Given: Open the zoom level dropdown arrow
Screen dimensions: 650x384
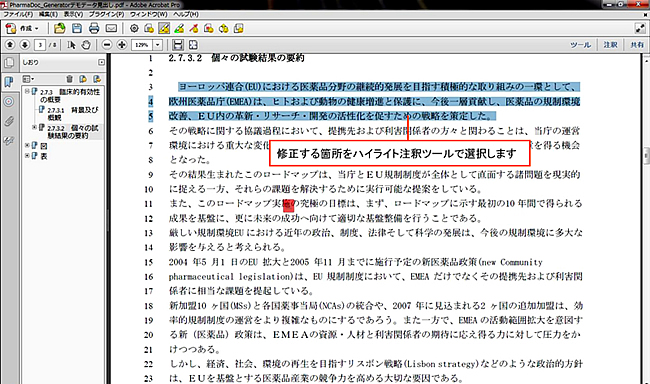Looking at the screenshot, I should click(x=158, y=45).
